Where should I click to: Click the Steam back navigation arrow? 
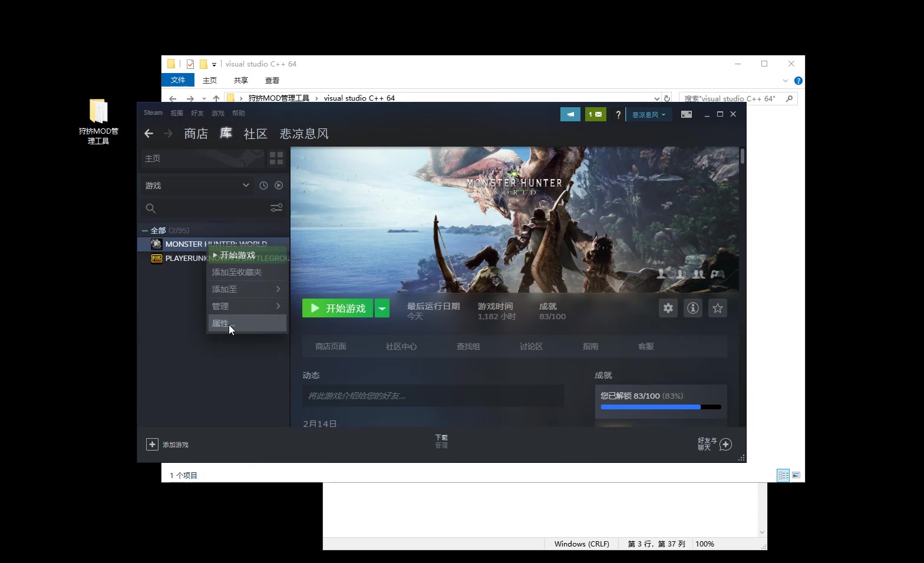[x=149, y=134]
